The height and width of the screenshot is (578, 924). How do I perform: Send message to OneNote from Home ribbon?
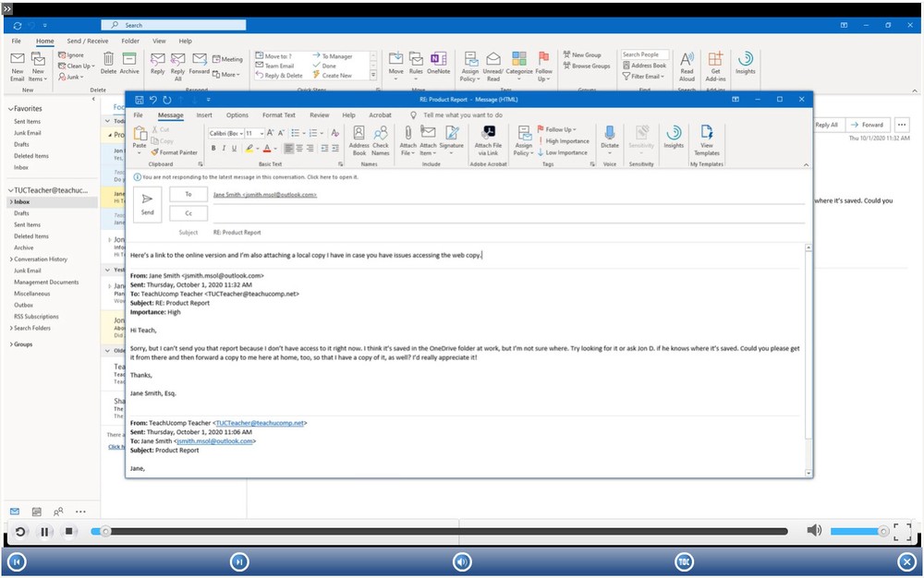[x=441, y=63]
